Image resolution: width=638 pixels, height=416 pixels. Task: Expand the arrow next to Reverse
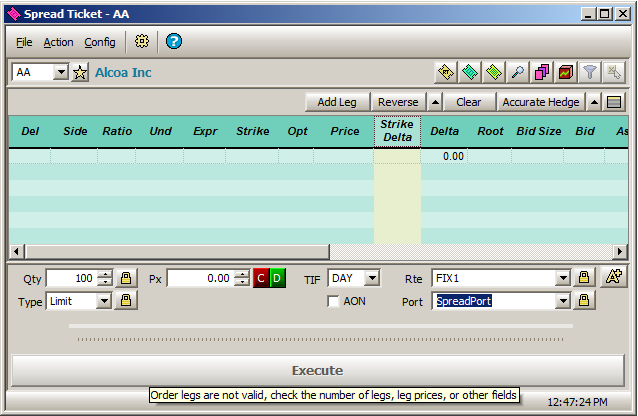click(435, 102)
